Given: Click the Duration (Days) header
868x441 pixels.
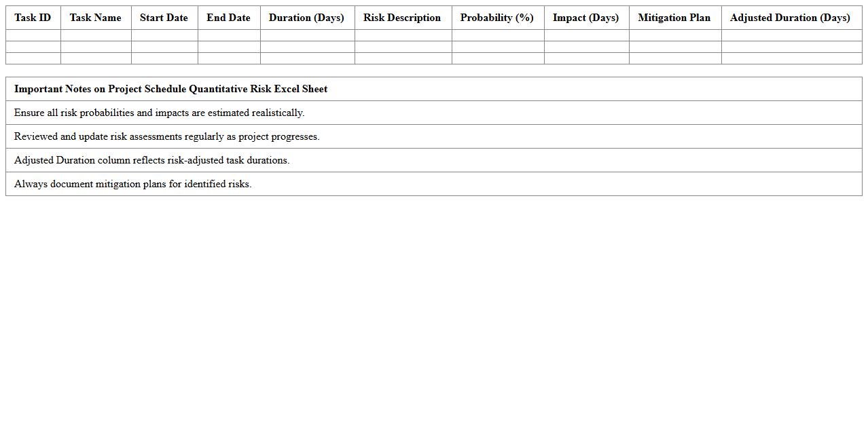Looking at the screenshot, I should coord(306,18).
